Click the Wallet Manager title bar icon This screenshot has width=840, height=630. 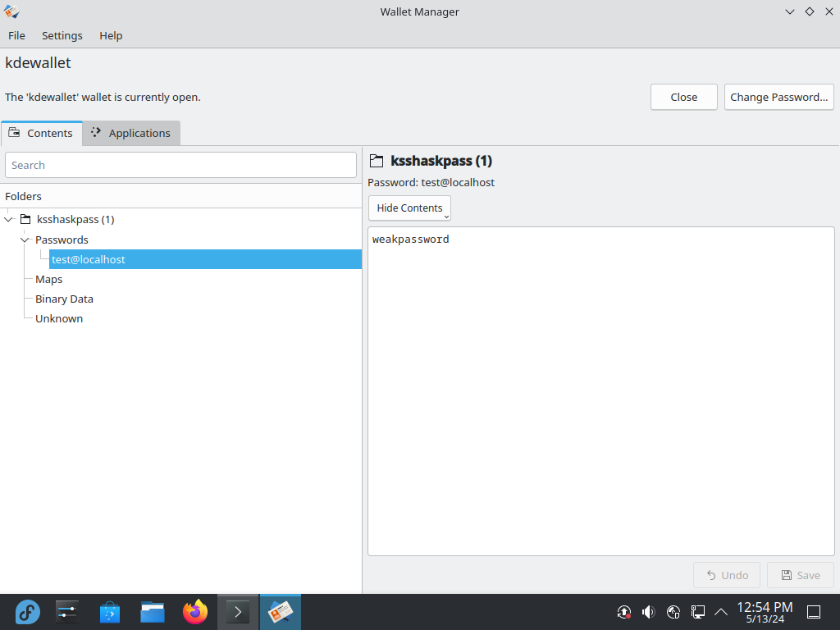click(x=11, y=11)
